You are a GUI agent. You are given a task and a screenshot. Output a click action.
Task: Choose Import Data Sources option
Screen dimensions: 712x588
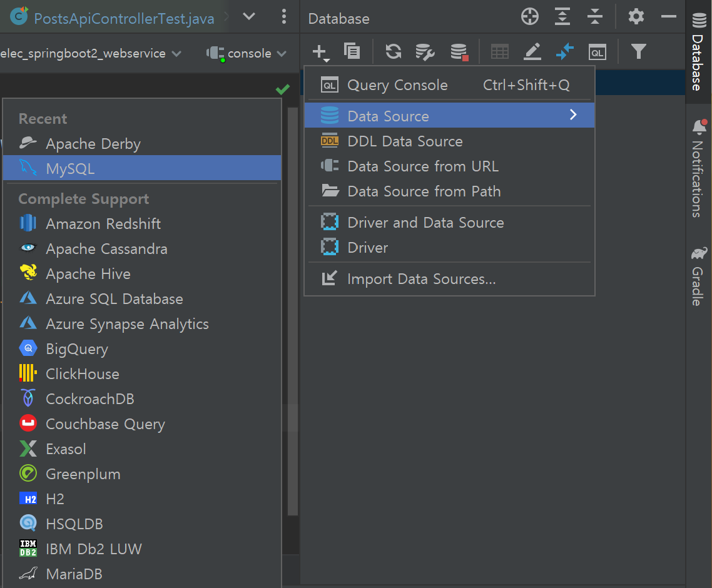pyautogui.click(x=449, y=279)
